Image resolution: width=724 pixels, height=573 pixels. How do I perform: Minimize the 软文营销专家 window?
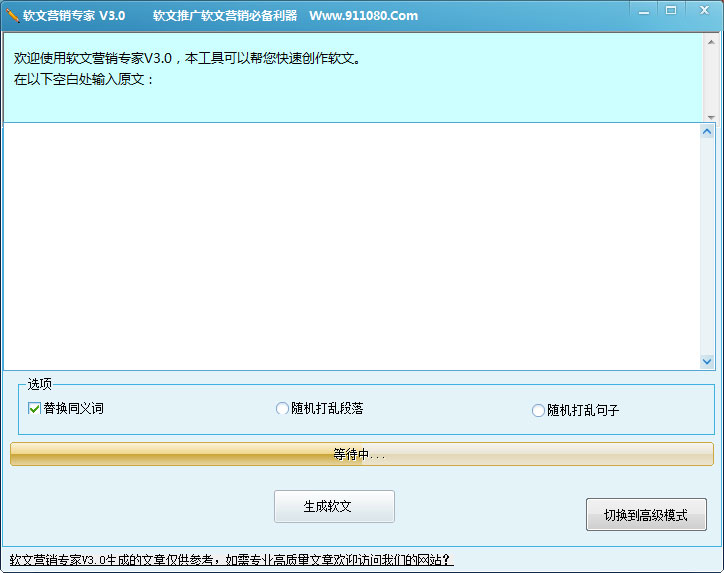tap(643, 10)
